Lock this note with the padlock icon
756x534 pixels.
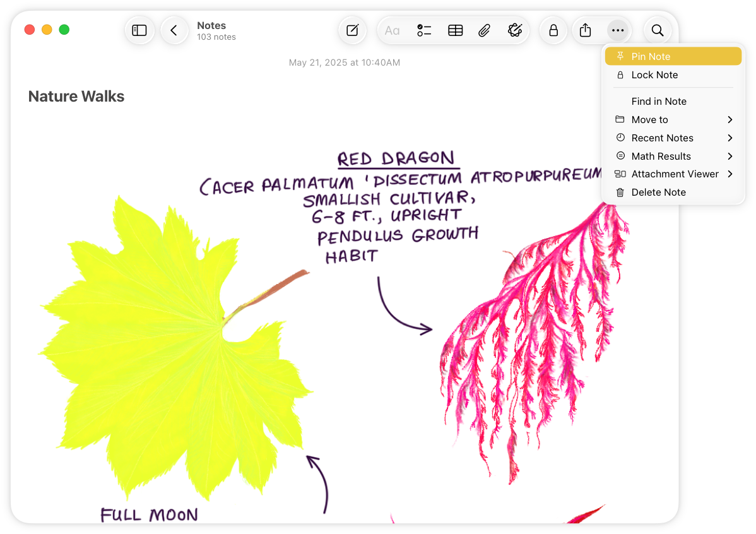(x=553, y=30)
